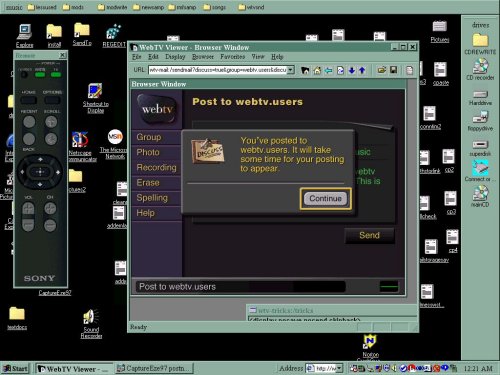Open the Harddrive icon in drives panel
This screenshot has height=375, width=500.
coord(480,98)
